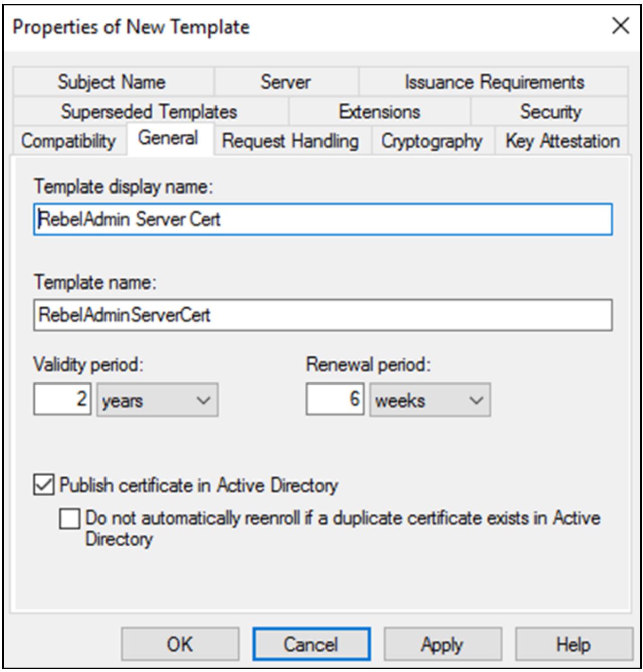Open the validity period units dropdown
This screenshot has height=672, width=643.
[x=157, y=400]
